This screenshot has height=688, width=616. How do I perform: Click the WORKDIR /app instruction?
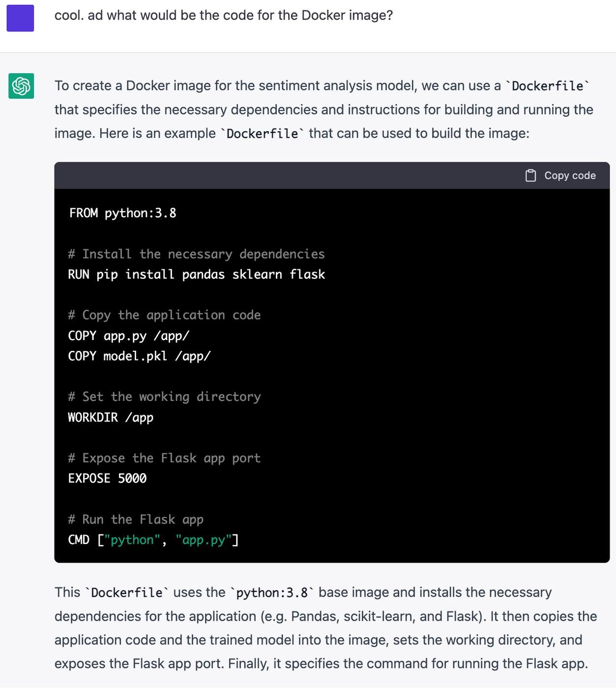pos(111,417)
